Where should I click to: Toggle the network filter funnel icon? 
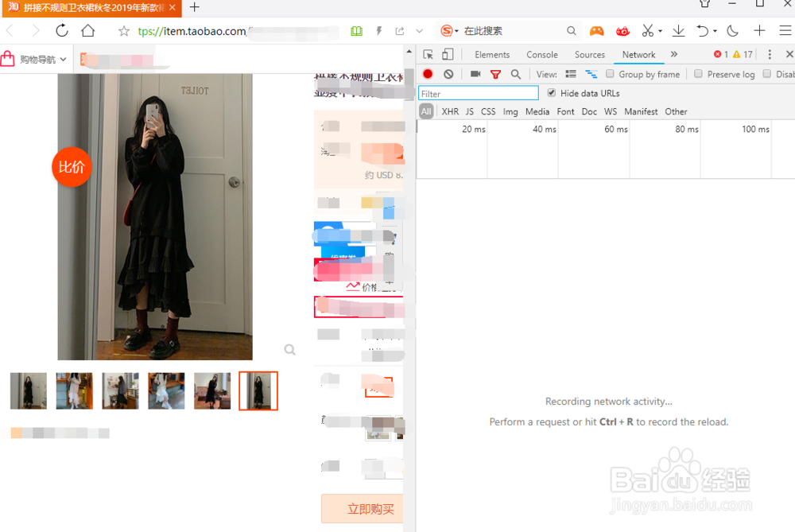[x=495, y=75]
